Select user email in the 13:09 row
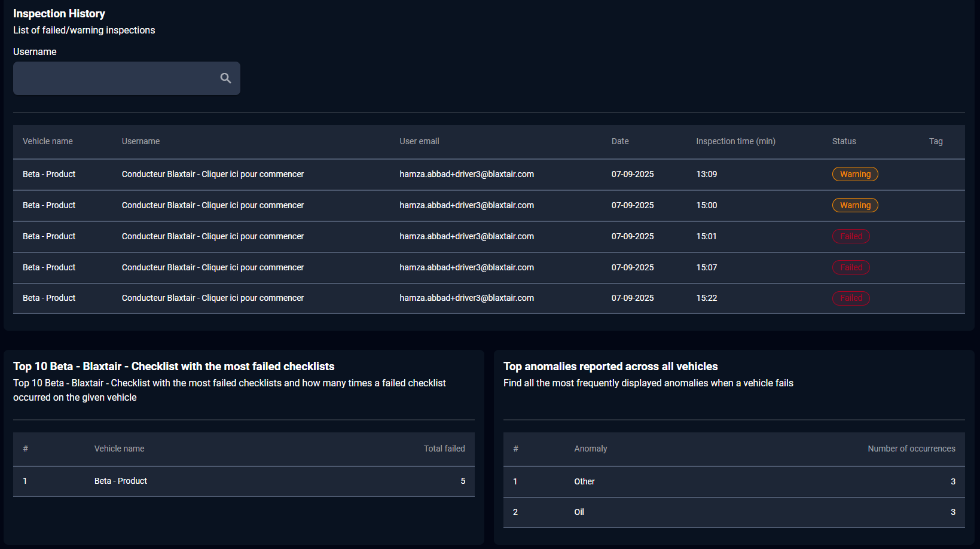Viewport: 980px width, 549px height. (x=466, y=174)
